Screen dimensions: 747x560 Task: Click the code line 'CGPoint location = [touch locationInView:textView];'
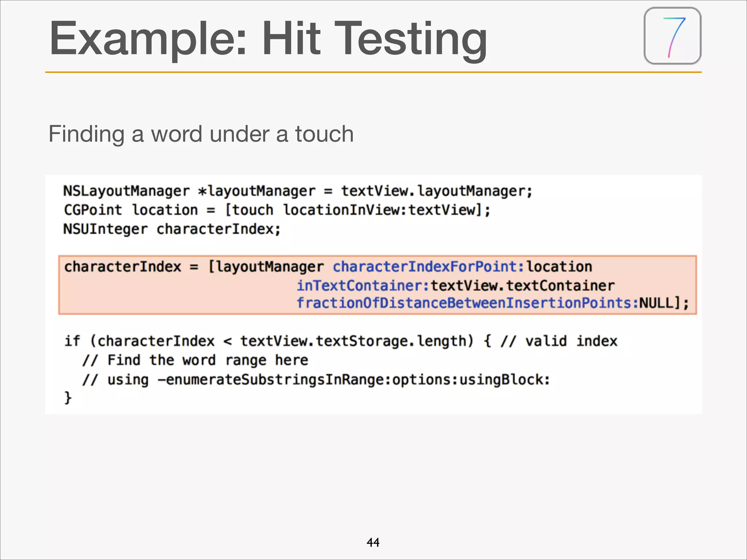[x=277, y=210]
